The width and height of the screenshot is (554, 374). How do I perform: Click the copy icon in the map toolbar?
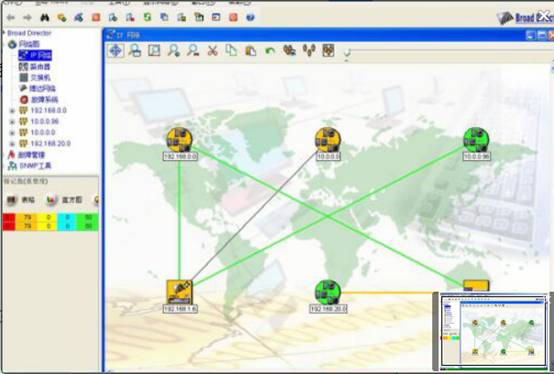coord(231,50)
